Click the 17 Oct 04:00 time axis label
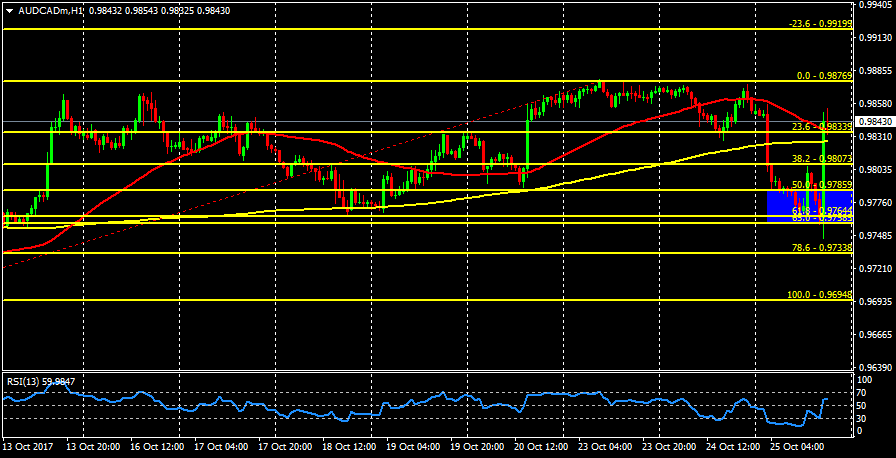Screen dimensions: 896x458 click(219, 446)
